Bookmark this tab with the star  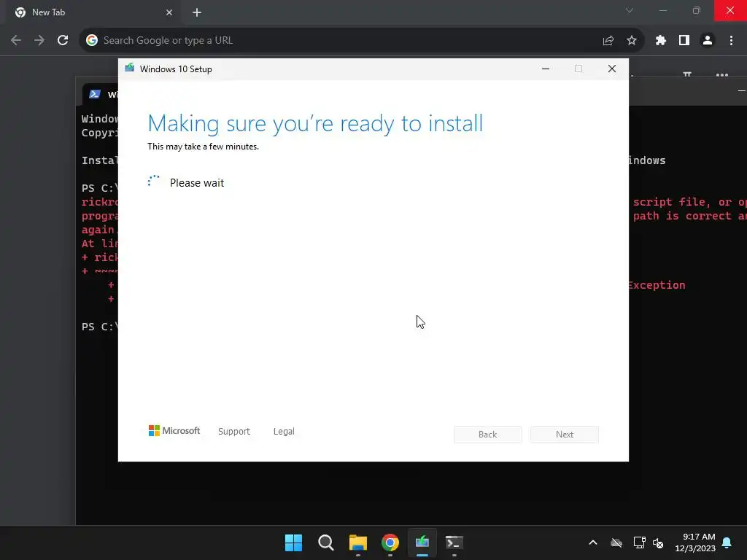[632, 41]
